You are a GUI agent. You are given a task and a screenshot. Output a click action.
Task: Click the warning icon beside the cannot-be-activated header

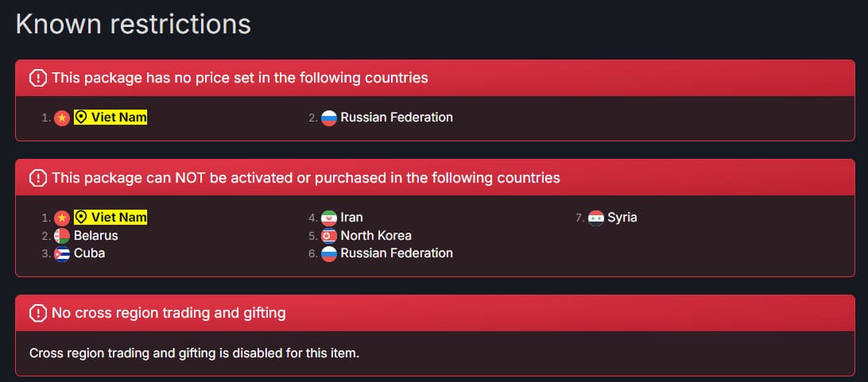(x=38, y=178)
